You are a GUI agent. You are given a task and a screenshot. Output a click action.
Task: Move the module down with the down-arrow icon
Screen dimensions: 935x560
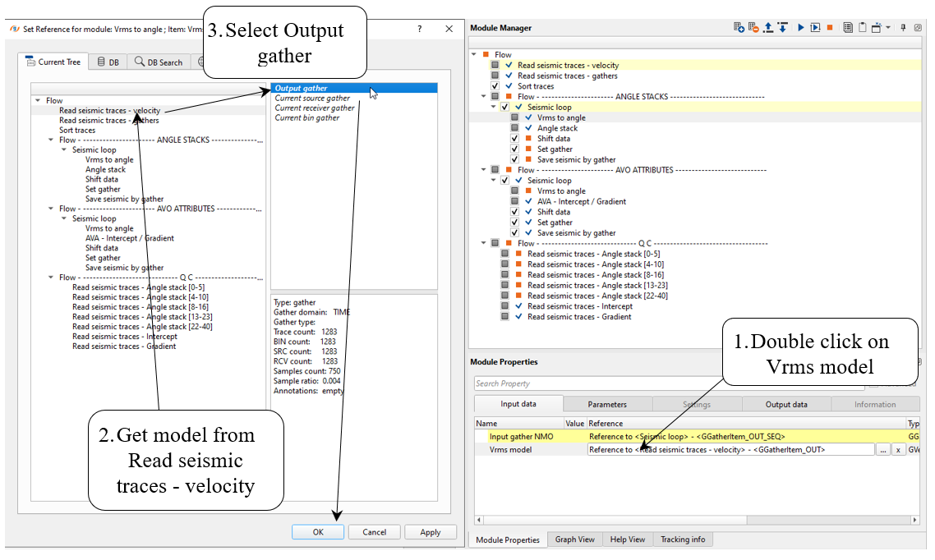[x=782, y=28]
